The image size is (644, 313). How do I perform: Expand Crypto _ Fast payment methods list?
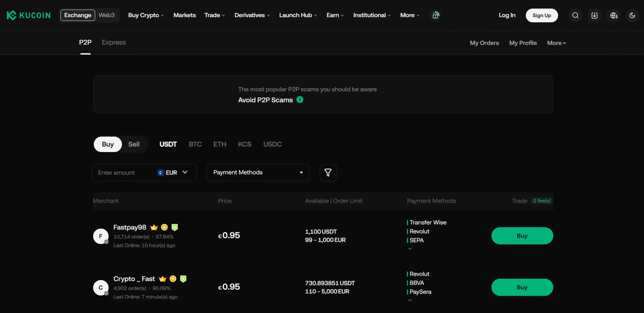pos(410,300)
